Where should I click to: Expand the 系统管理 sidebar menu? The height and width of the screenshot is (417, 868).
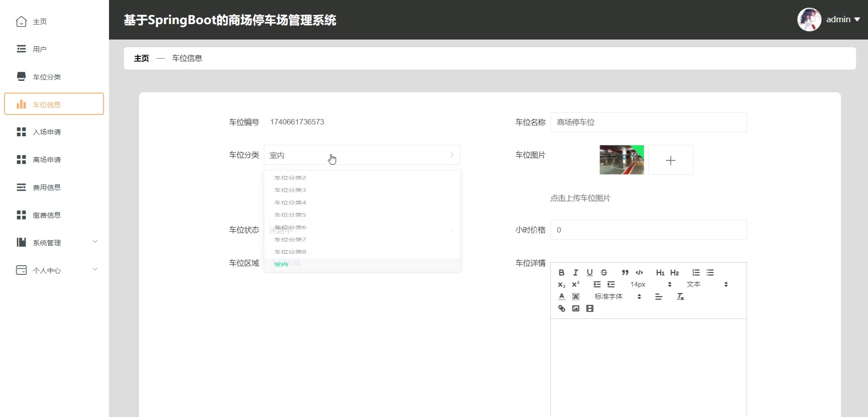pos(54,243)
